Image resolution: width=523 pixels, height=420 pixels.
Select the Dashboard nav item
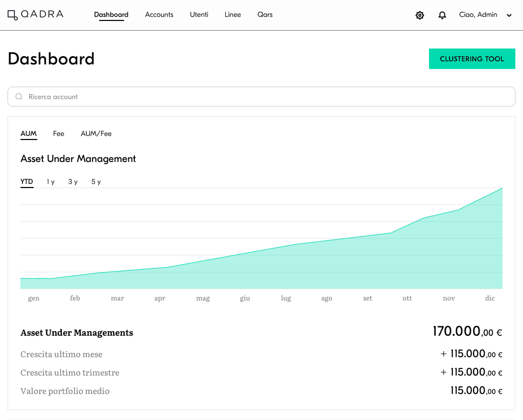[x=111, y=15]
